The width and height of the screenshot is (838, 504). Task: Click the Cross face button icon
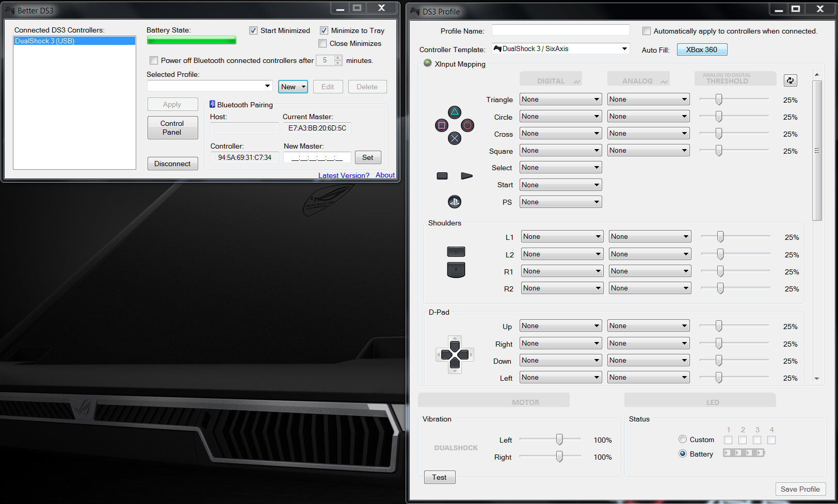pos(455,138)
